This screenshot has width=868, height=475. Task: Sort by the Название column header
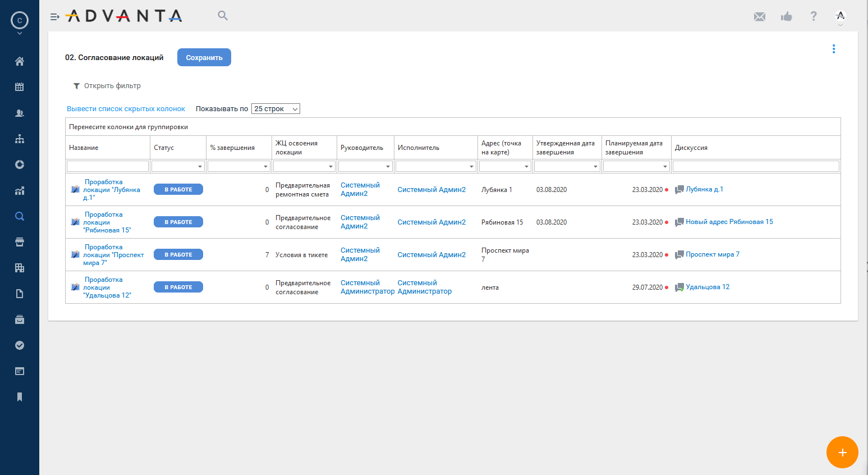click(84, 148)
